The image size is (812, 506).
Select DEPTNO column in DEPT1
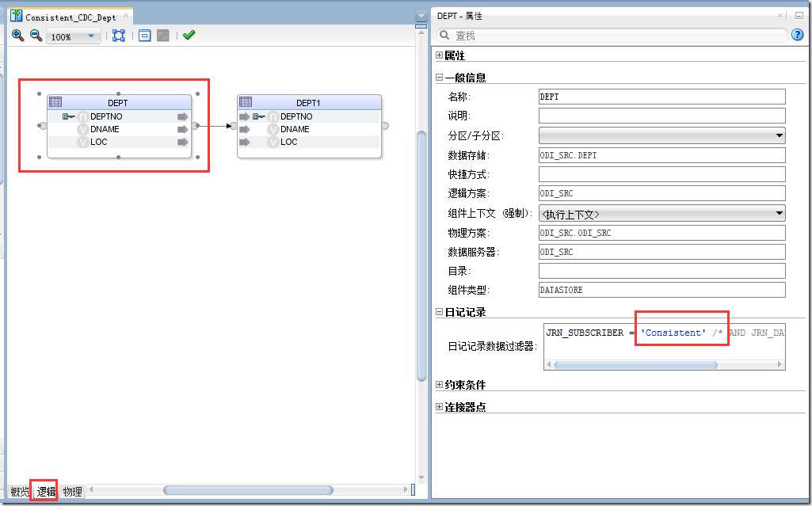point(296,116)
